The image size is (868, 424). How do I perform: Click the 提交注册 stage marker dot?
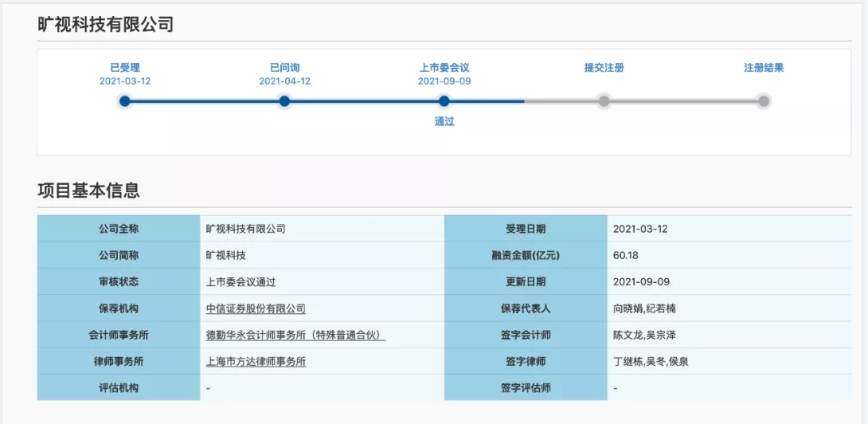604,101
